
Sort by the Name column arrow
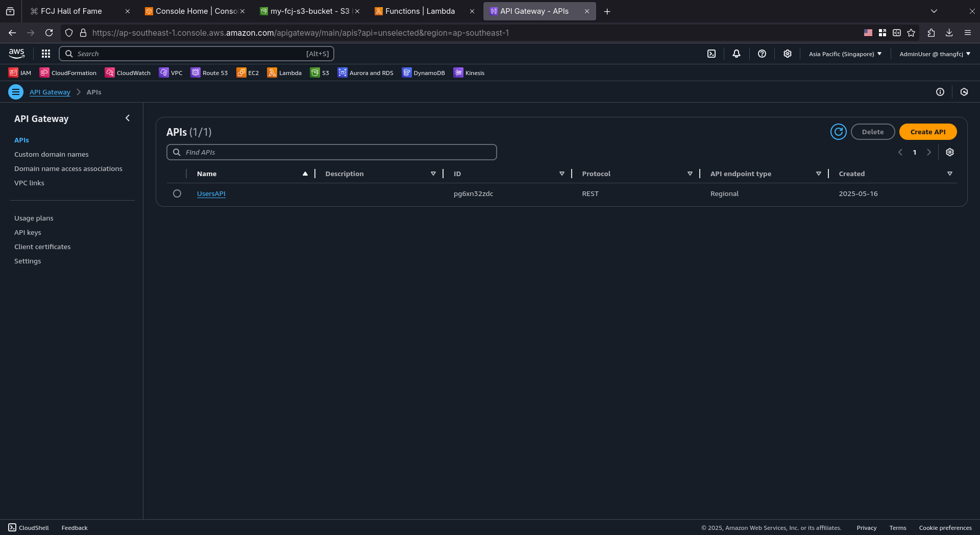click(305, 174)
